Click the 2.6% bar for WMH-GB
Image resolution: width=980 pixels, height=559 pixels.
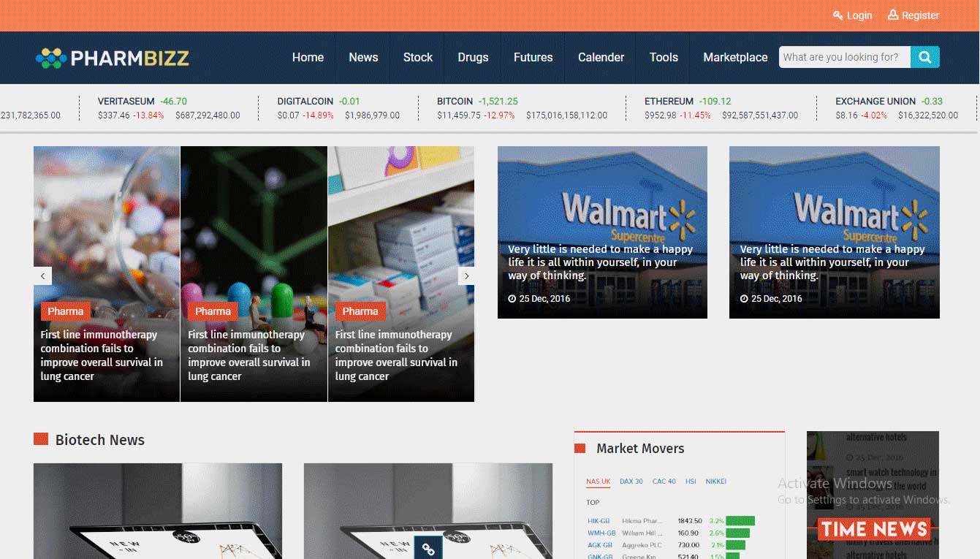pyautogui.click(x=737, y=533)
